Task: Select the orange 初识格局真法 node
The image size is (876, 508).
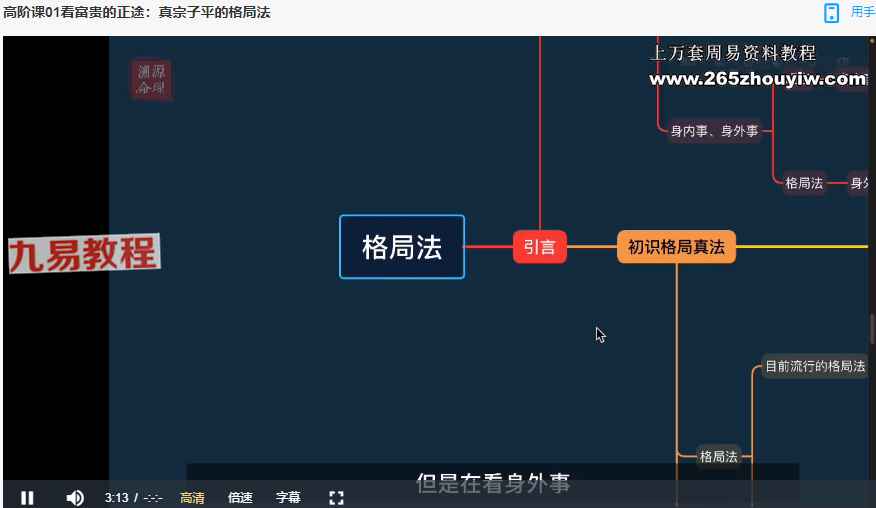Action: click(x=676, y=247)
